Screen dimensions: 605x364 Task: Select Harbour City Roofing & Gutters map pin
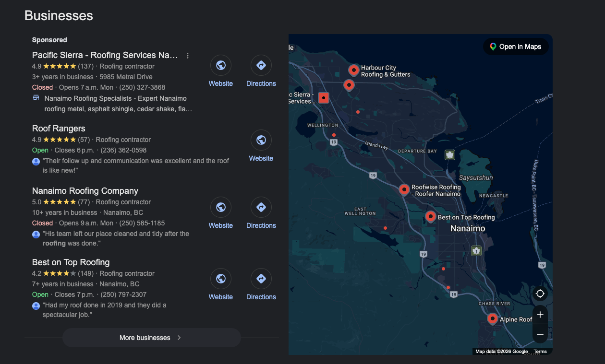point(354,70)
